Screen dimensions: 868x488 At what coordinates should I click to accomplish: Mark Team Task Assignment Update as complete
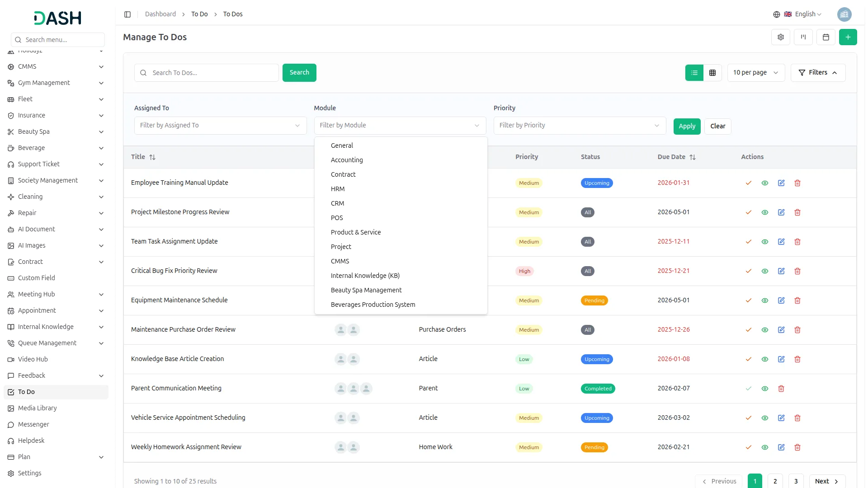[x=748, y=242]
